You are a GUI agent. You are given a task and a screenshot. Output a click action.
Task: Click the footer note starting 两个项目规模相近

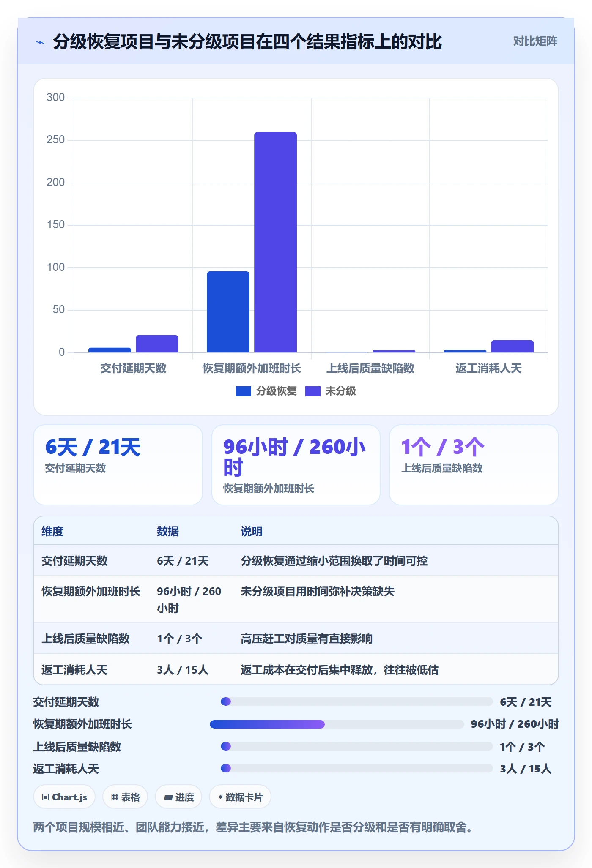coord(253,827)
